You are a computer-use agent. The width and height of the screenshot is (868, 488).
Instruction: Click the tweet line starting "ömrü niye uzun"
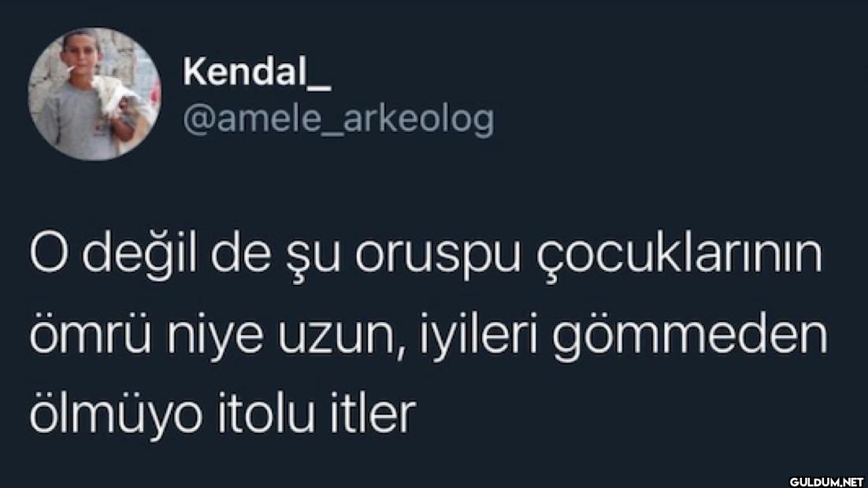pos(428,336)
